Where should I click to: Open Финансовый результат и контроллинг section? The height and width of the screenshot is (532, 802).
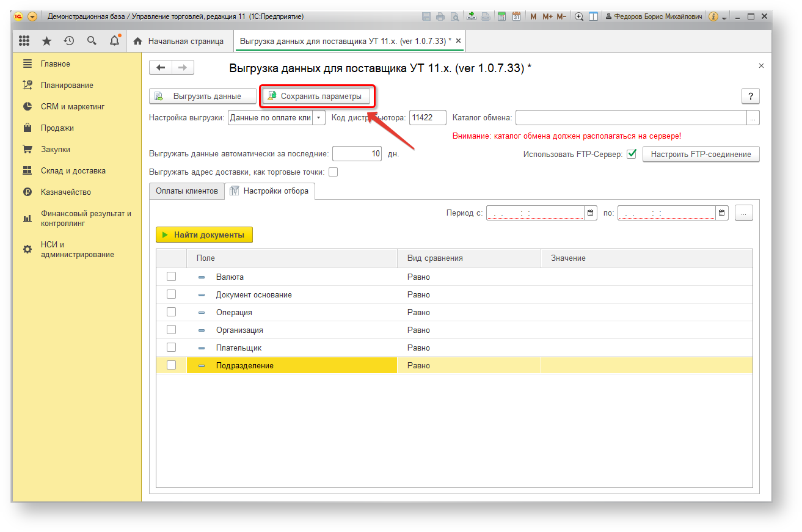pyautogui.click(x=86, y=219)
